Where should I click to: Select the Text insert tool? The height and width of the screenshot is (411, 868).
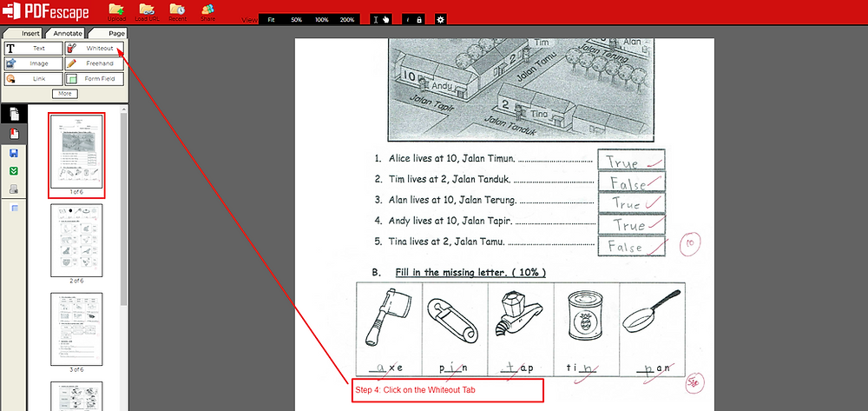(x=33, y=48)
